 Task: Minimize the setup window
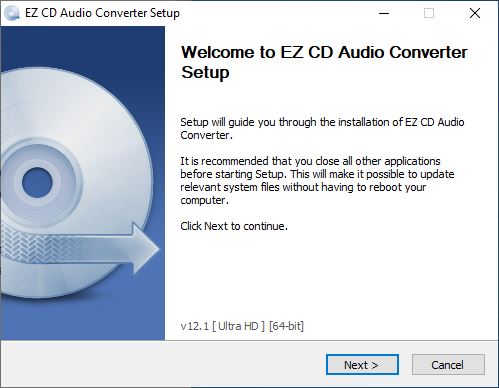[x=384, y=13]
